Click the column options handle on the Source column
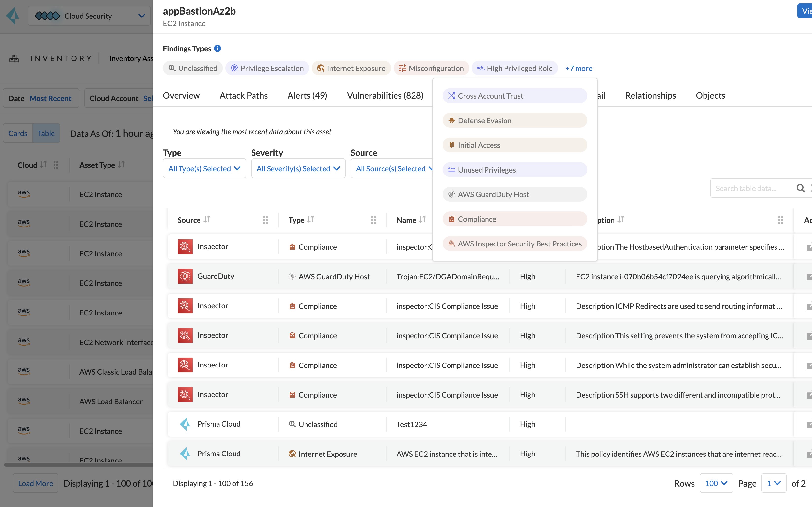812x507 pixels. click(265, 220)
